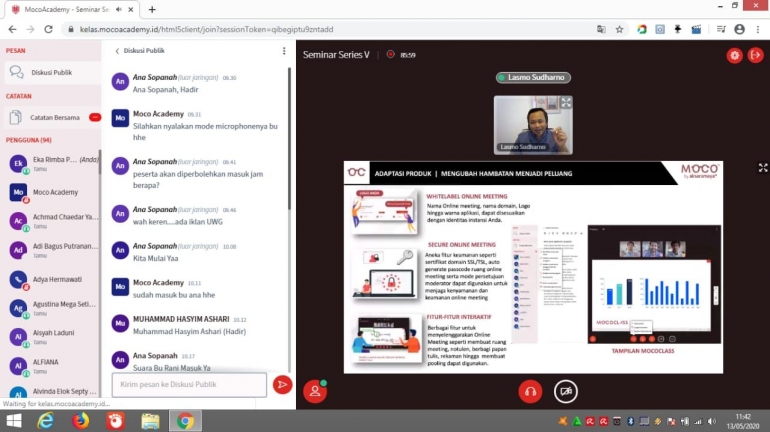Open the user status button at bottom left

pyautogui.click(x=315, y=391)
